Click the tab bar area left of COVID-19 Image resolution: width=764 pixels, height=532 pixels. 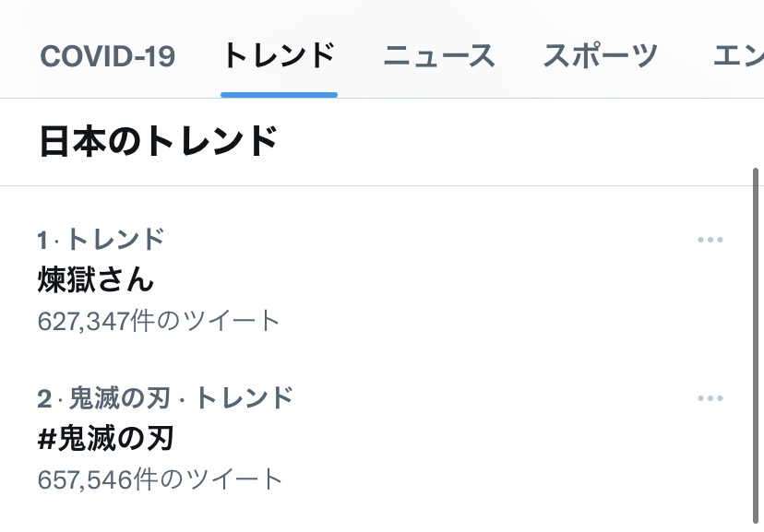coord(18,56)
